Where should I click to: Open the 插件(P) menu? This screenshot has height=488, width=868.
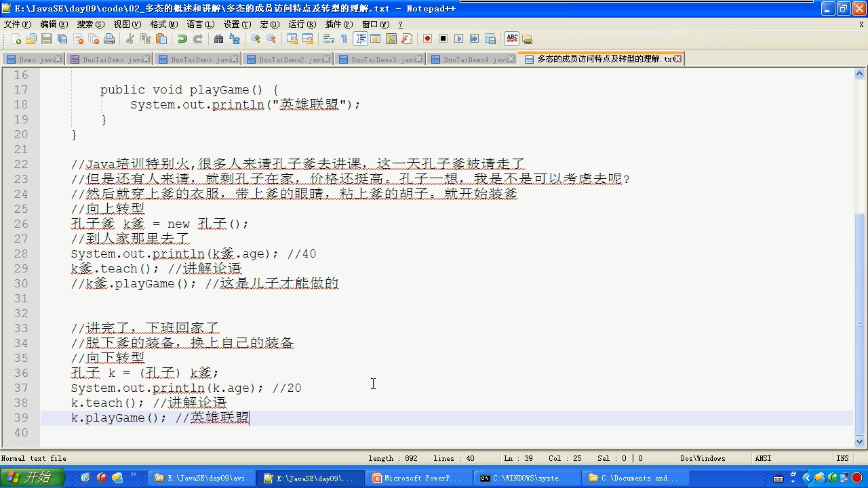(x=338, y=24)
